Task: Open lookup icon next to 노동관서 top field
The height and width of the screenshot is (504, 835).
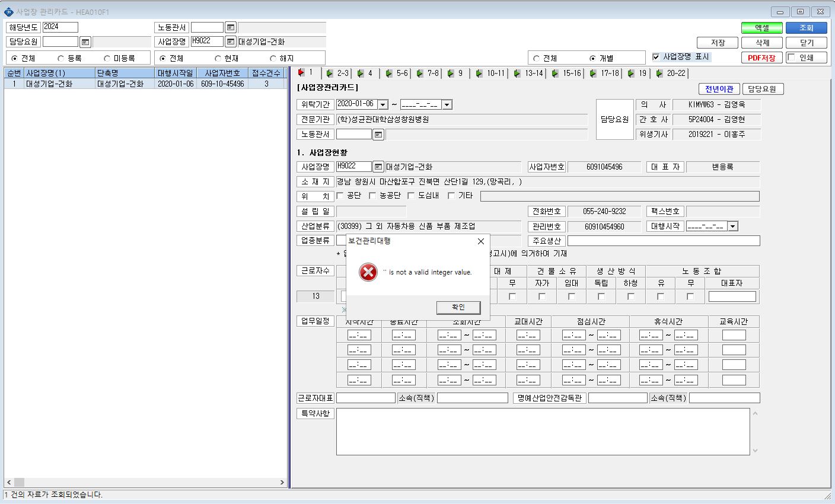Action: coord(231,27)
